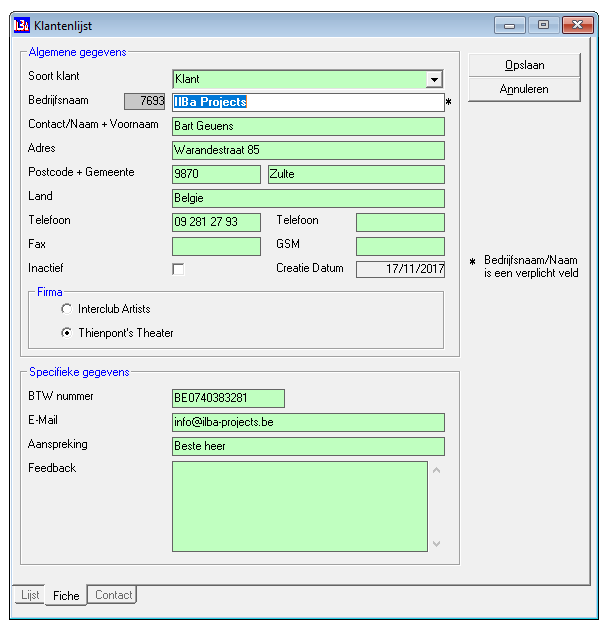The image size is (613, 633).
Task: Open the Contact tab
Action: (x=113, y=595)
